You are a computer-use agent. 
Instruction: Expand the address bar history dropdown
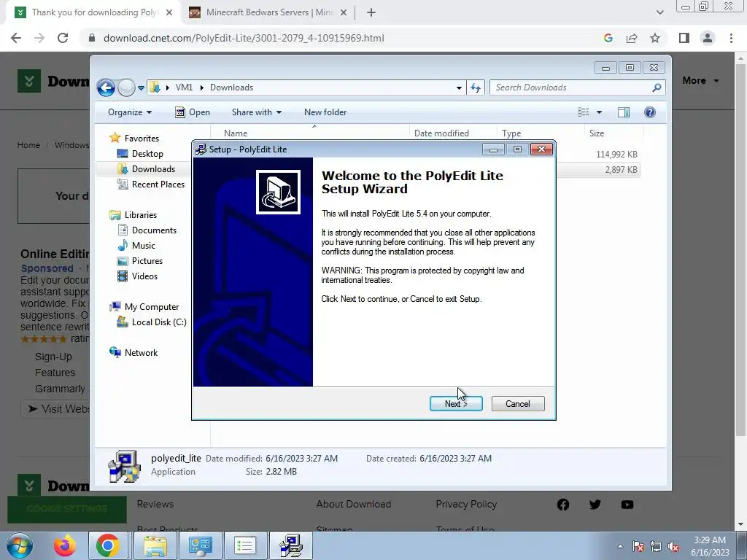tap(459, 87)
